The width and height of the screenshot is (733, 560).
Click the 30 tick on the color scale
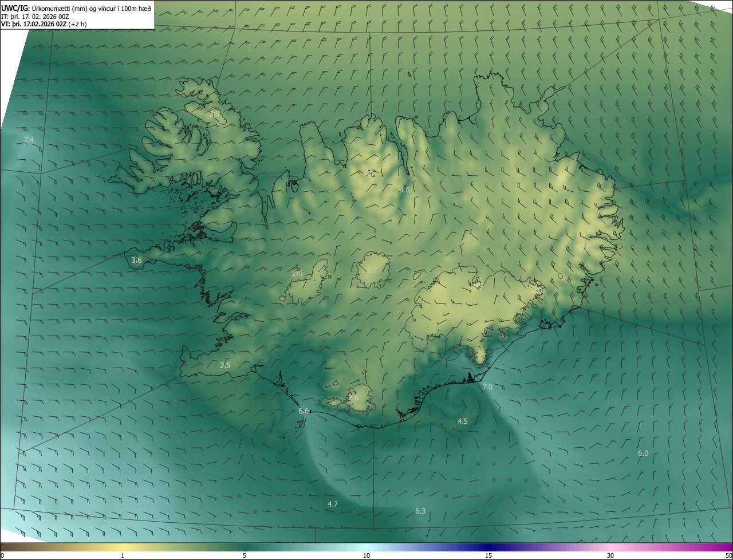pos(610,556)
